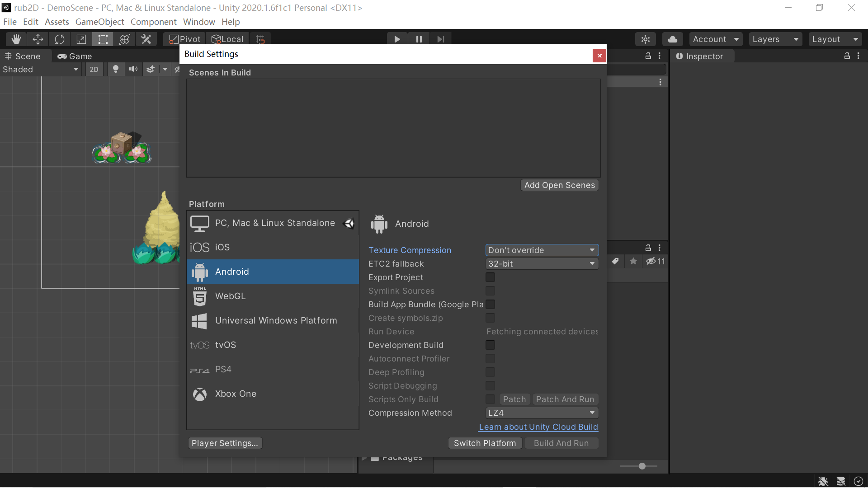868x488 pixels.
Task: Expand scene effects dropdown arrow
Action: tap(165, 69)
